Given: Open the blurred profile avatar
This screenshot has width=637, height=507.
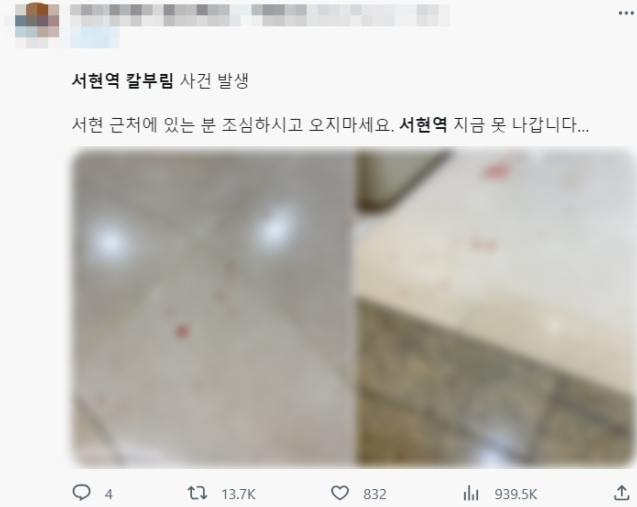Looking at the screenshot, I should (x=37, y=20).
